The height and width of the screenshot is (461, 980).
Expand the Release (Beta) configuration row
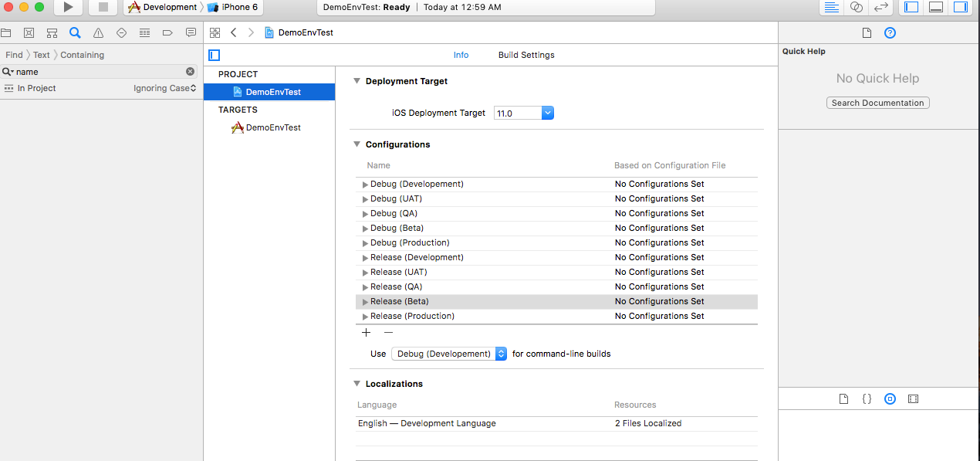[366, 302]
